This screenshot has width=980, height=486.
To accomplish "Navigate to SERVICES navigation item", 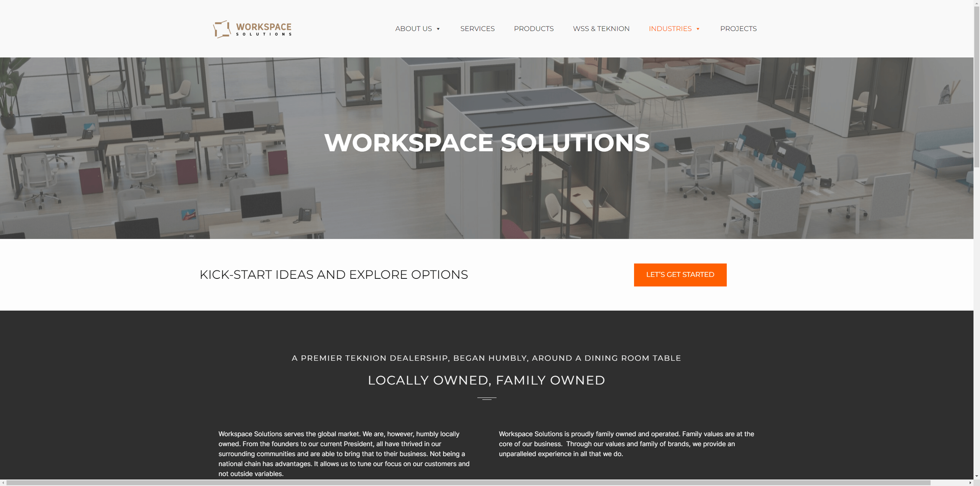I will (x=477, y=28).
